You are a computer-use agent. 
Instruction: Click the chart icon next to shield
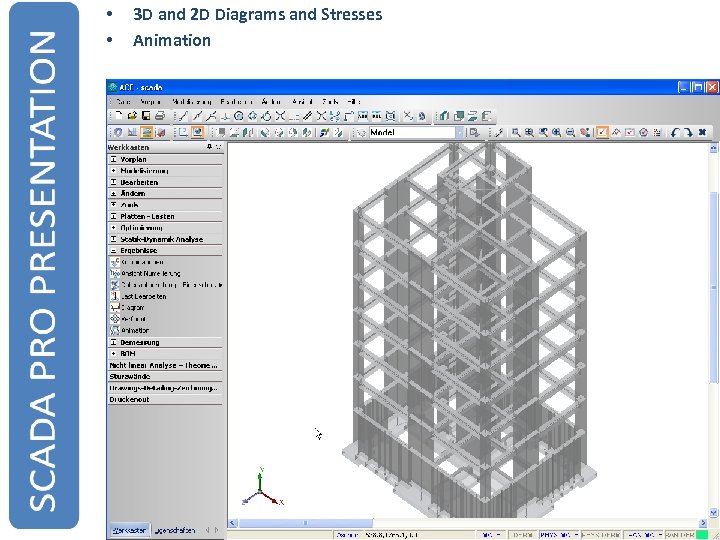pos(132,133)
